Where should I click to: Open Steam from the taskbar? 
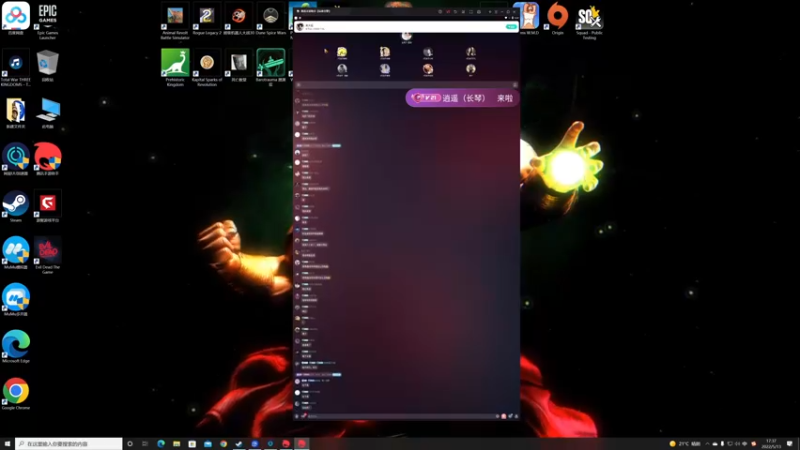click(x=239, y=444)
